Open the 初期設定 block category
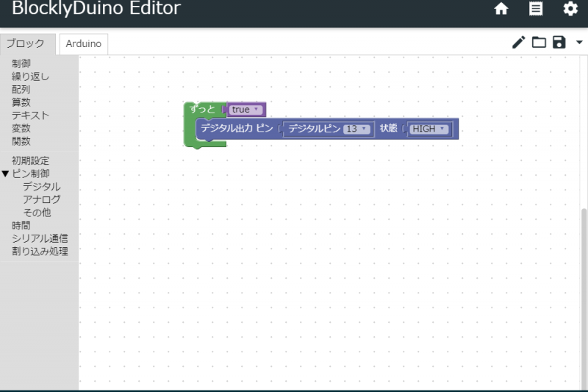Image resolution: width=588 pixels, height=392 pixels. tap(30, 160)
